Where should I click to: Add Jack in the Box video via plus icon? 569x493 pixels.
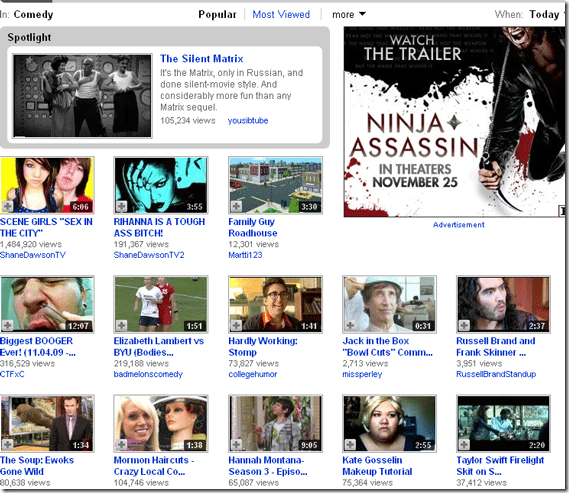coord(350,325)
